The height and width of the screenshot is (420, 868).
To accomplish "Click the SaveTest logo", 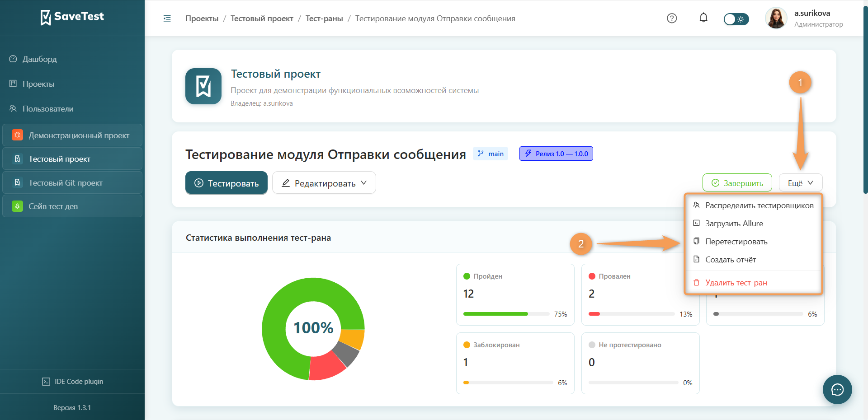I will [x=72, y=17].
